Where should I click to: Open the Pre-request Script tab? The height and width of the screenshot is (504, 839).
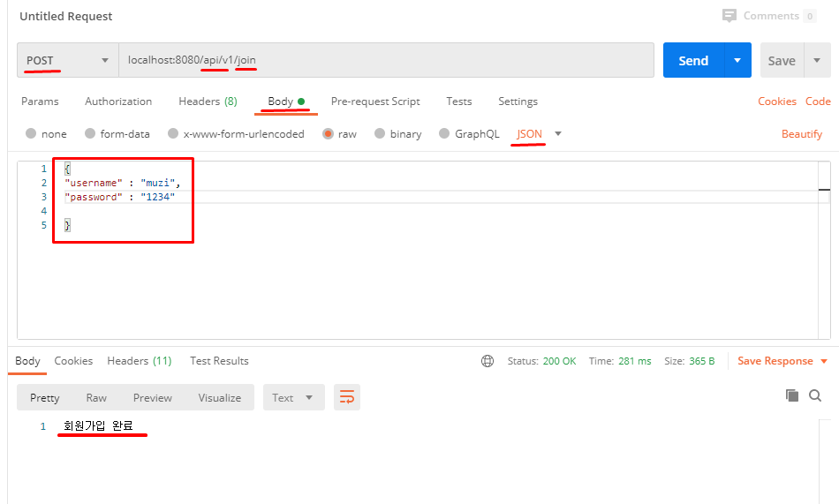375,102
